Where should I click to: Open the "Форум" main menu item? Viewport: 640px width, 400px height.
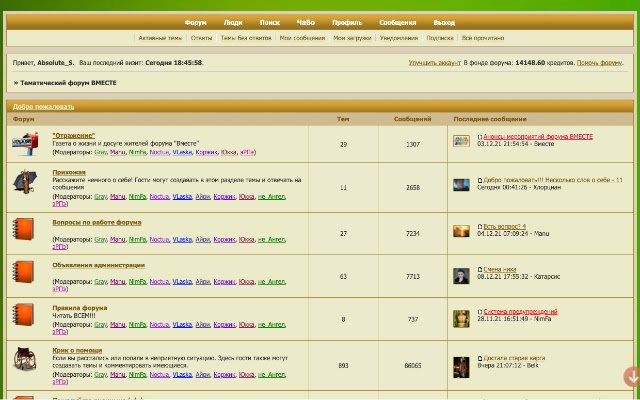click(195, 21)
